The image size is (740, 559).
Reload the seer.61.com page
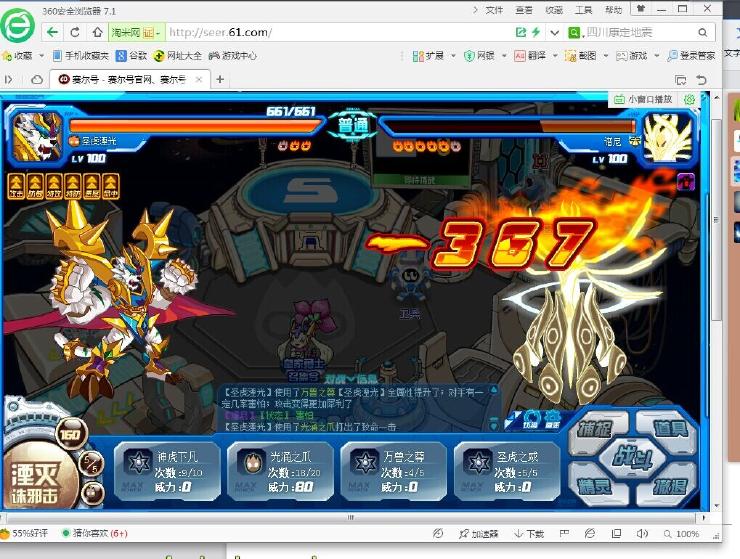[x=75, y=33]
